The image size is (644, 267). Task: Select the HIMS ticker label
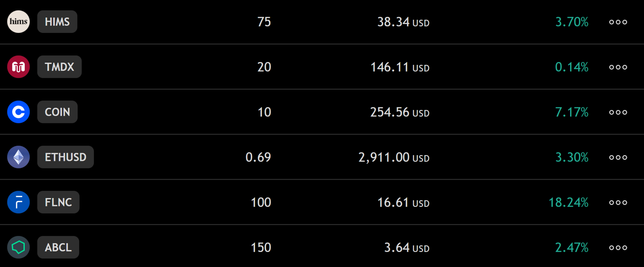click(57, 21)
